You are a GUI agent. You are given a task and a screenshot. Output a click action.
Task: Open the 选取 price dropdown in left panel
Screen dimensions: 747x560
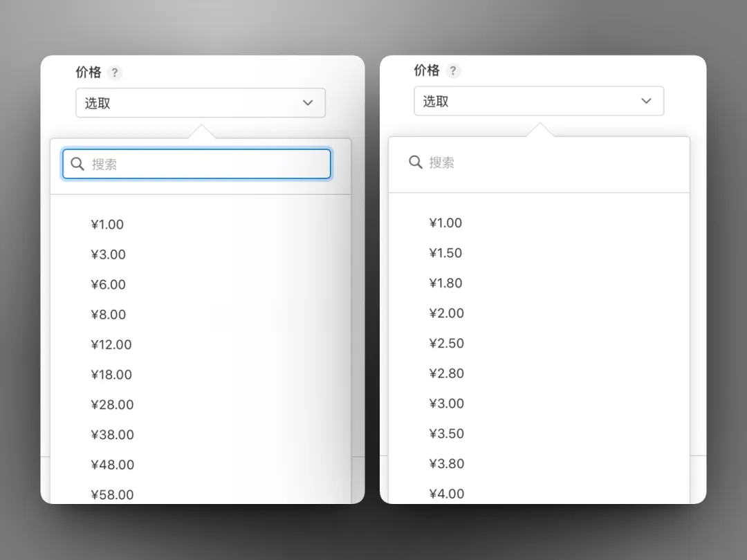tap(201, 103)
